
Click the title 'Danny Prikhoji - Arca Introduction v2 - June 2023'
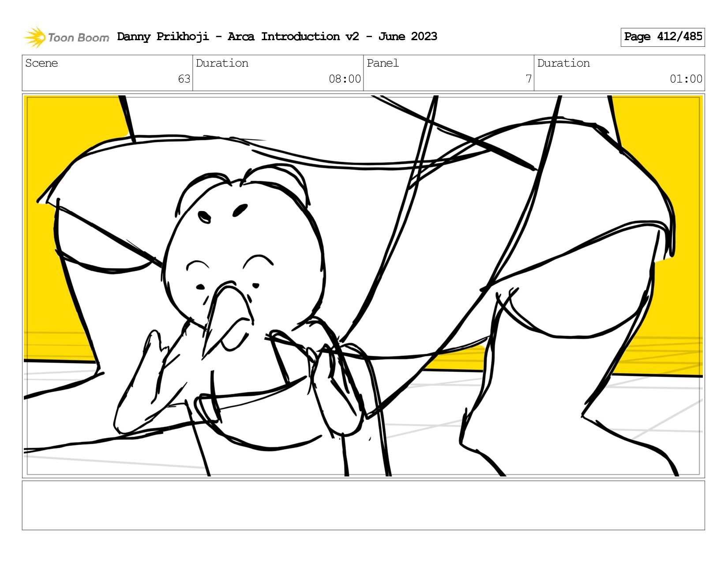[277, 36]
